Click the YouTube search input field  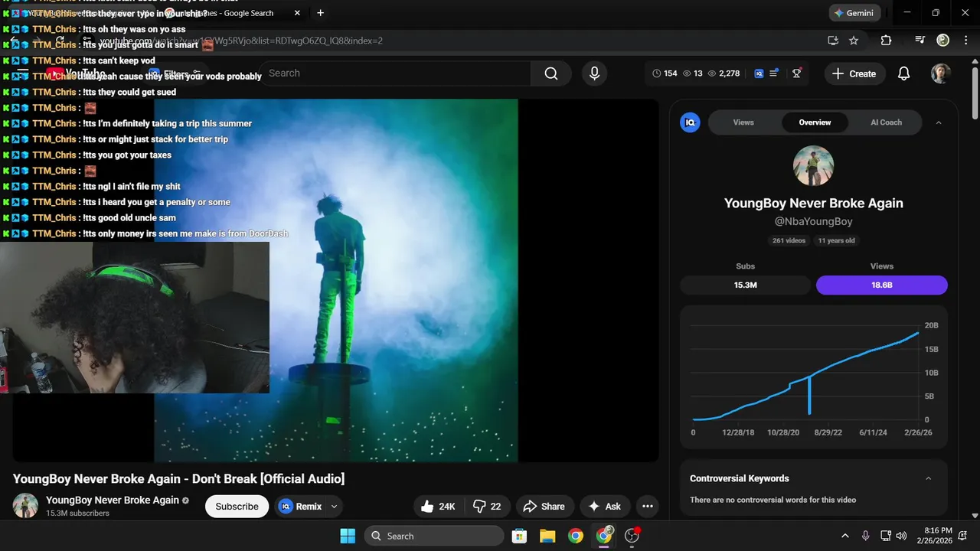[394, 73]
